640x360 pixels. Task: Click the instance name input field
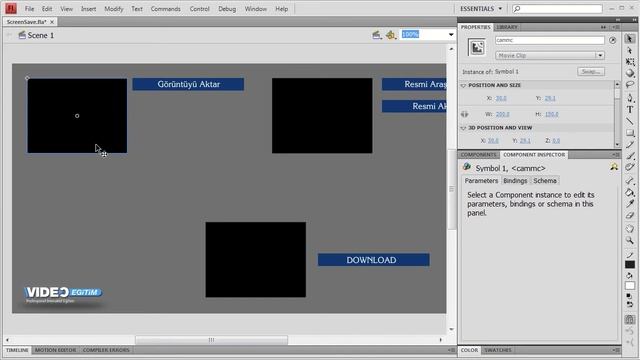[549, 40]
